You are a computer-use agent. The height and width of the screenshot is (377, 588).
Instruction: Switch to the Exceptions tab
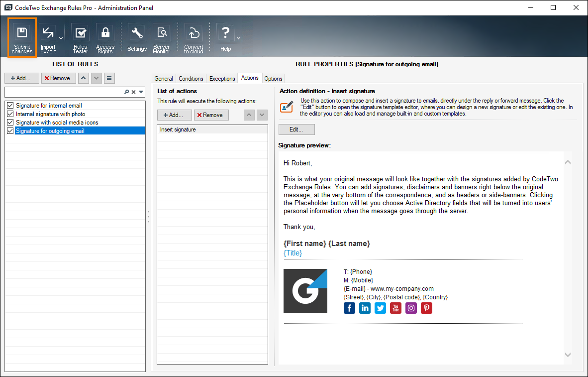(222, 79)
